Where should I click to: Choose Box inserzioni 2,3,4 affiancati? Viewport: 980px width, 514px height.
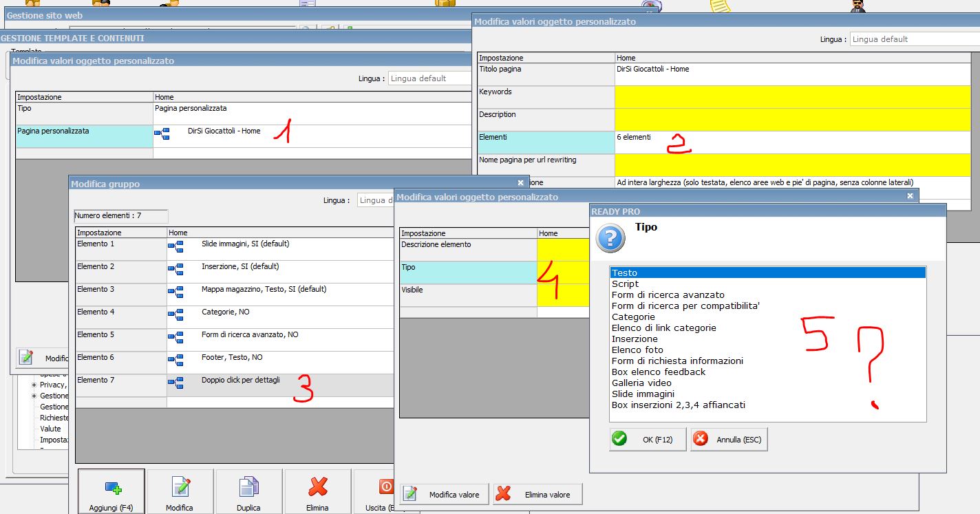(679, 405)
